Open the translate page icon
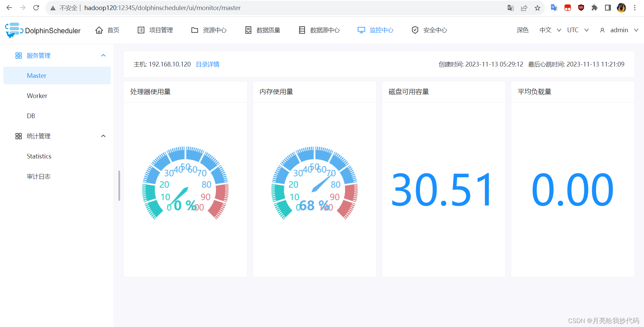The width and height of the screenshot is (644, 327). click(x=511, y=8)
